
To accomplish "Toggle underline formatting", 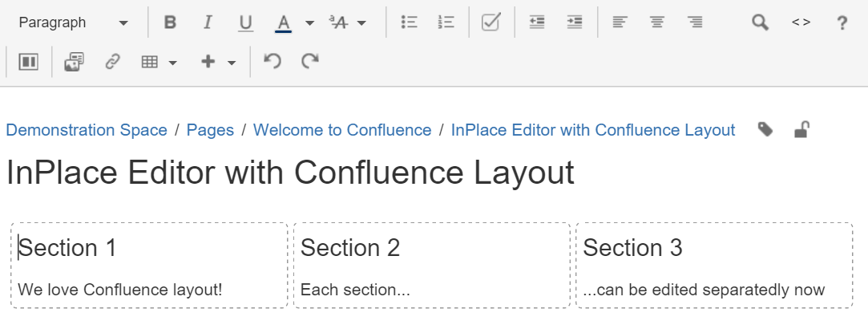I will click(x=245, y=22).
